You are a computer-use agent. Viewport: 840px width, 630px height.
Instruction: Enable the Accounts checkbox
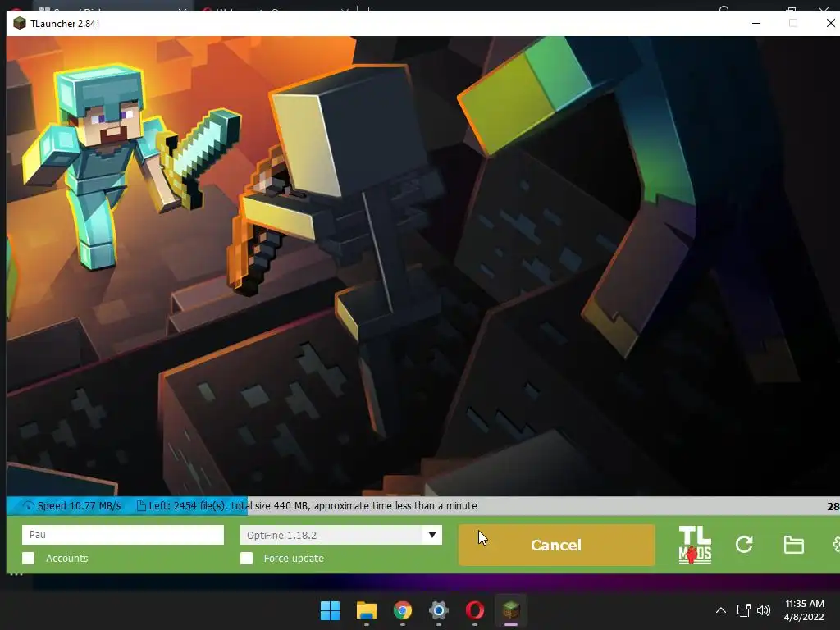29,558
